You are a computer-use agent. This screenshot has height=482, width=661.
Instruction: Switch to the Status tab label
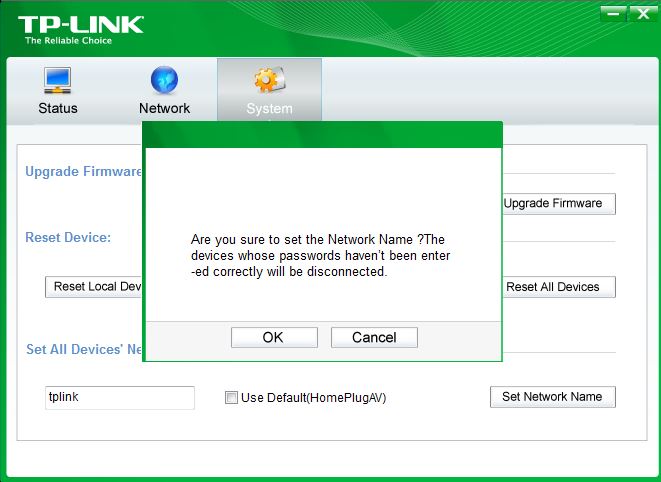pos(58,108)
